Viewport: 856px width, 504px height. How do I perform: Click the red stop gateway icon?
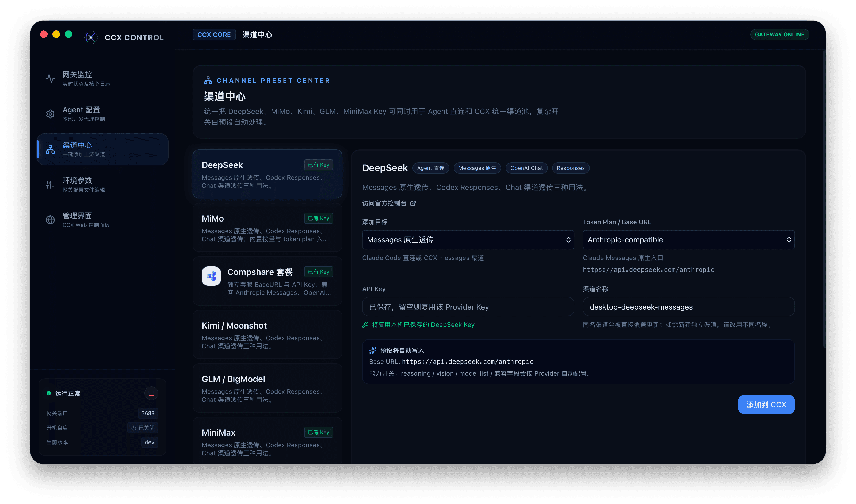click(151, 393)
